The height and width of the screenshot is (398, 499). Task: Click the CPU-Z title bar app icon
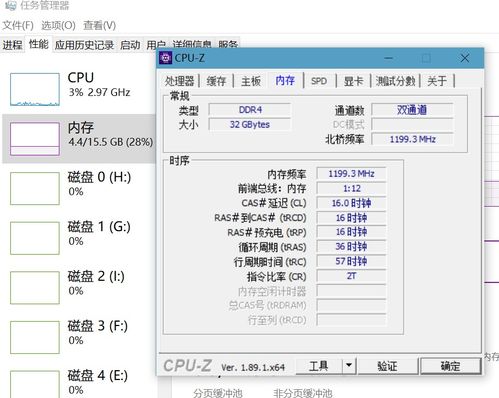tap(165, 58)
